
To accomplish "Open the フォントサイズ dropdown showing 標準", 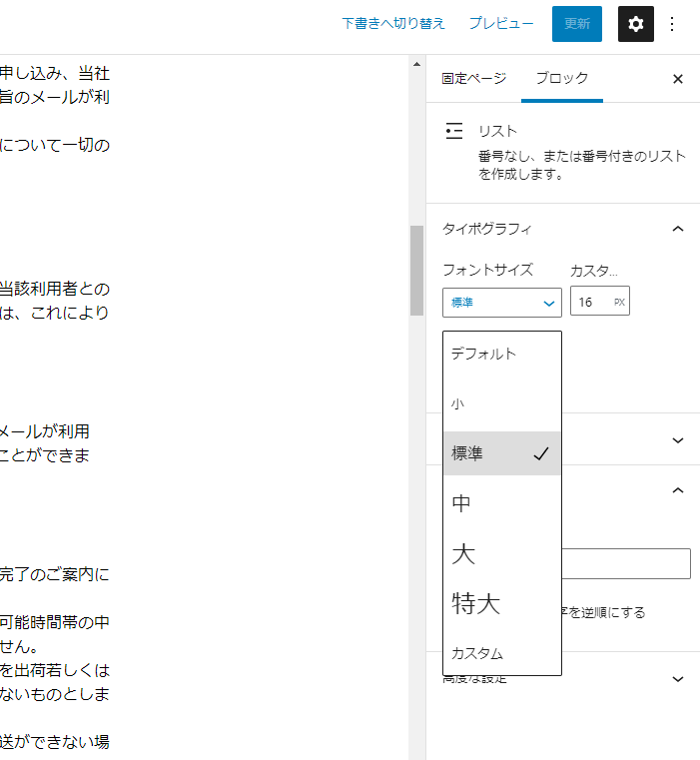I will click(501, 303).
